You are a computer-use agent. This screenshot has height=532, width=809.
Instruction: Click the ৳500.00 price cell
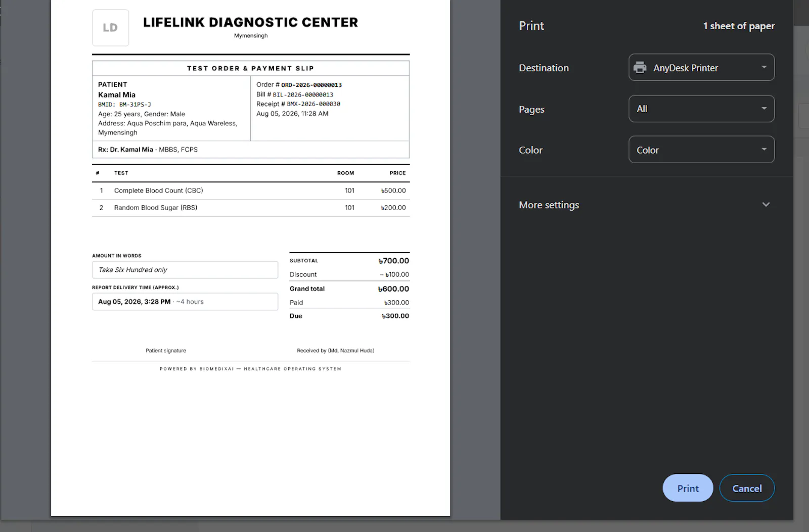[393, 191]
